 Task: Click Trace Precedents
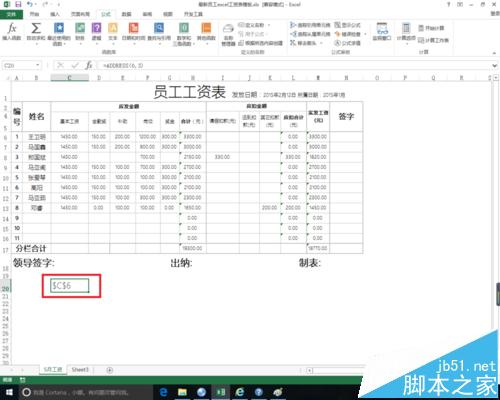tap(310, 25)
